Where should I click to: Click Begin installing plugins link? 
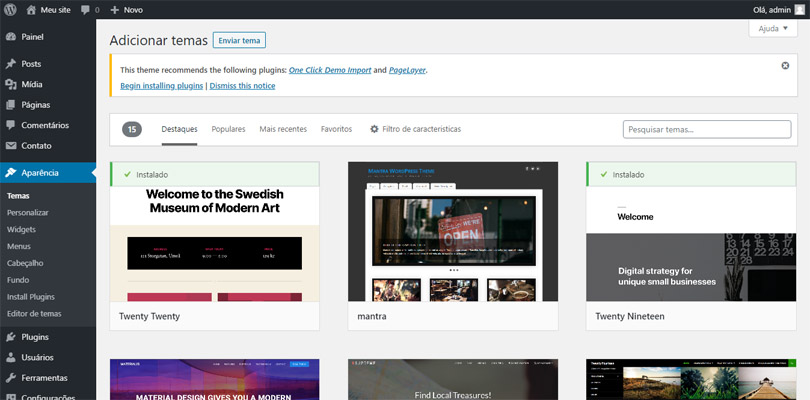[x=161, y=86]
